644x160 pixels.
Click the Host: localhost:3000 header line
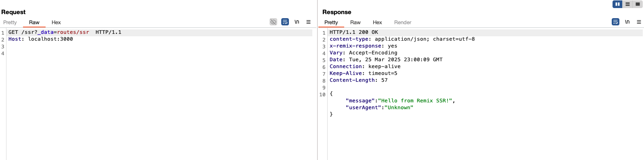click(x=41, y=39)
